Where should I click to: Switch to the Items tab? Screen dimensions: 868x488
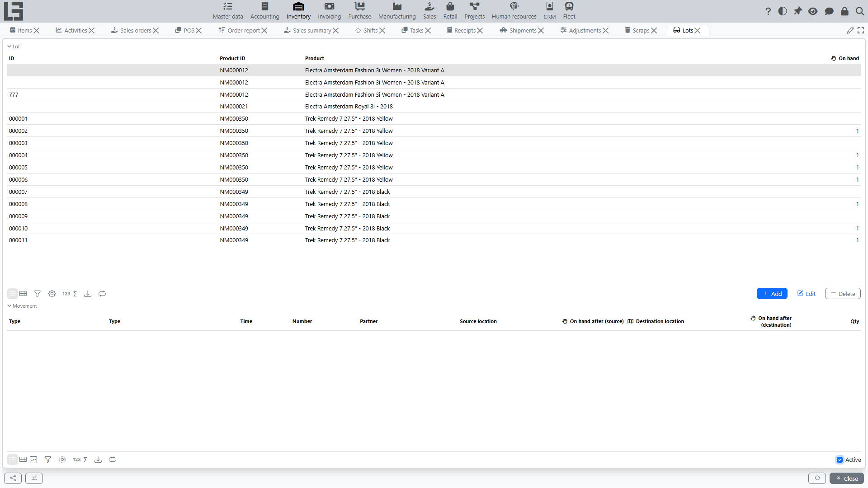pyautogui.click(x=21, y=30)
